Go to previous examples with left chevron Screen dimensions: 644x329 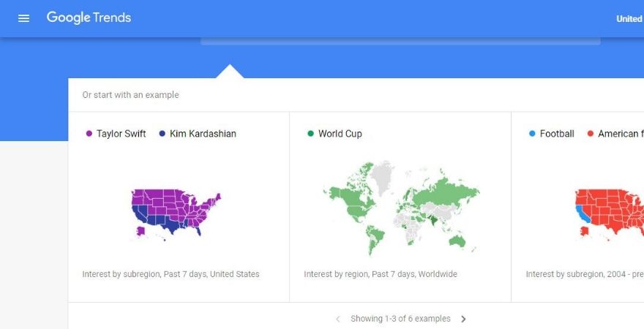tap(337, 319)
